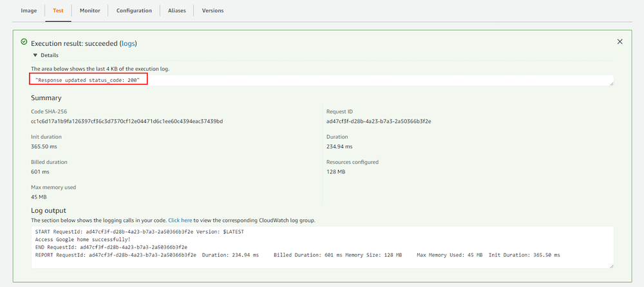
Task: Grab the Log output box resize handle
Action: (x=611, y=266)
